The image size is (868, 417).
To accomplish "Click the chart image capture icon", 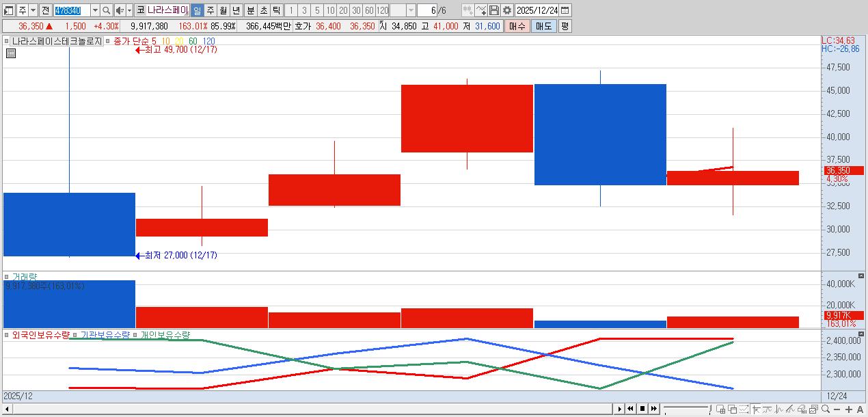I will (814, 409).
